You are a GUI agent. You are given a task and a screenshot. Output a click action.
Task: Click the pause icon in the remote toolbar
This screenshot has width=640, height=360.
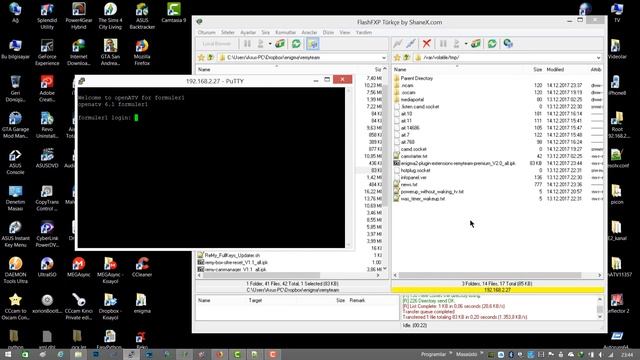click(443, 43)
